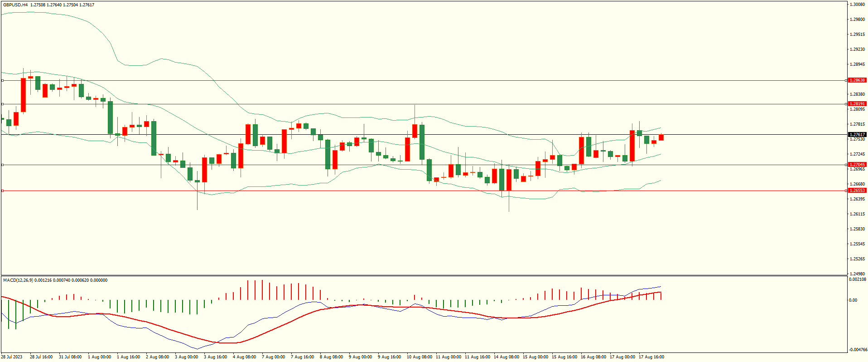Click the 2 Aug 08:00 time label

157,357
